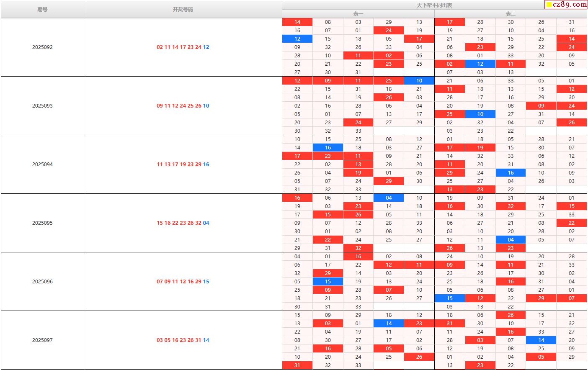This screenshot has height=370, width=588.
Task: Click number 22 in 表二 for period 2025097
Action: point(511,365)
